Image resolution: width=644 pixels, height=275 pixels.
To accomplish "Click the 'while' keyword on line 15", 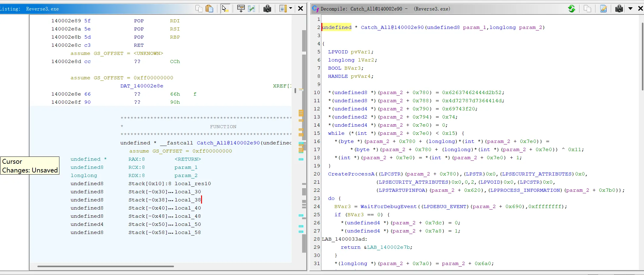I will tap(336, 133).
